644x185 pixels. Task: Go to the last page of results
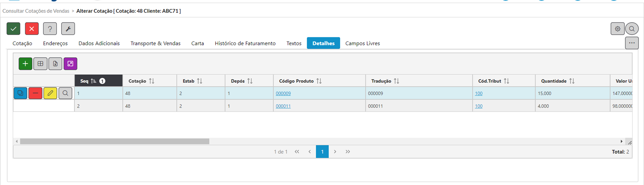[x=348, y=152]
